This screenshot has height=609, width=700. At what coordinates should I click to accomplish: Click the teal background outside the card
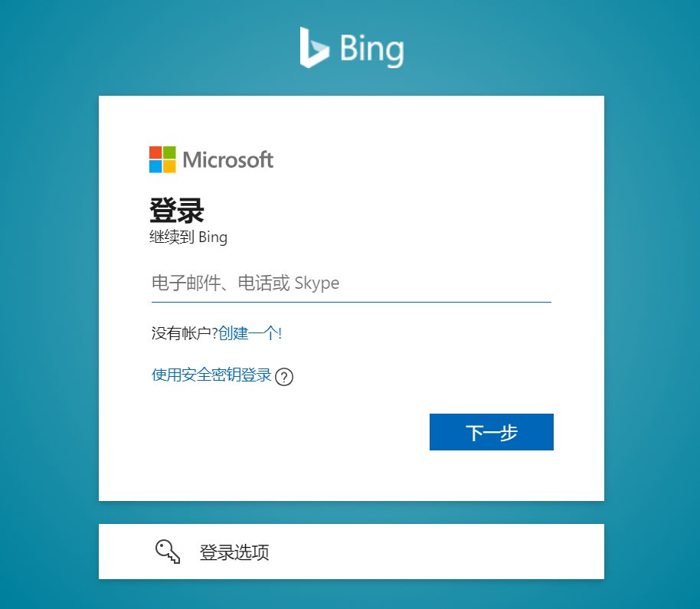click(x=49, y=313)
